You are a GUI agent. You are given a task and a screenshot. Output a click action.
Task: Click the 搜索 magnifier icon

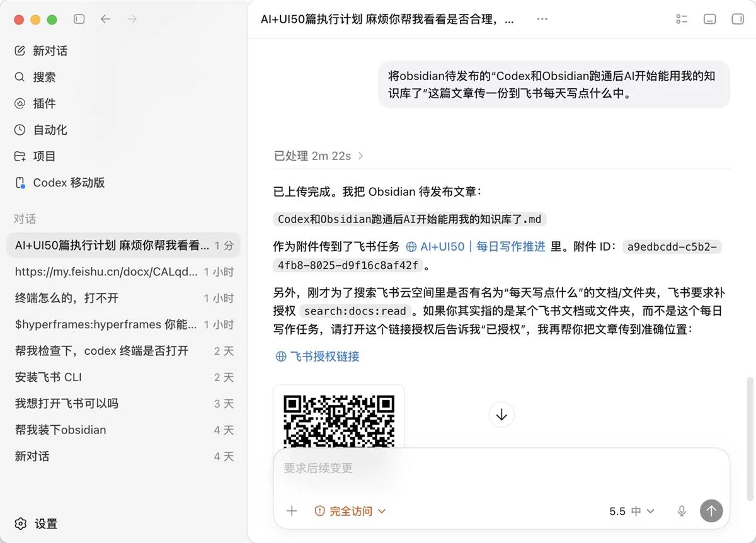click(20, 77)
